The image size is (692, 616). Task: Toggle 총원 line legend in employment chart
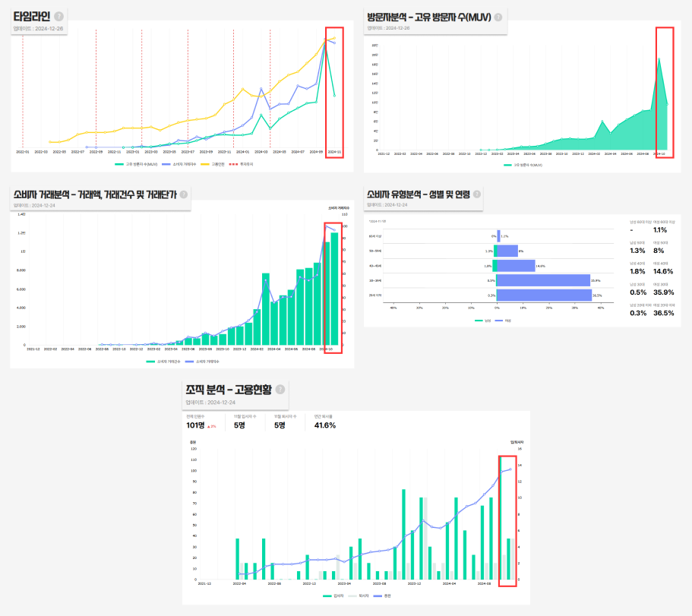pyautogui.click(x=382, y=595)
